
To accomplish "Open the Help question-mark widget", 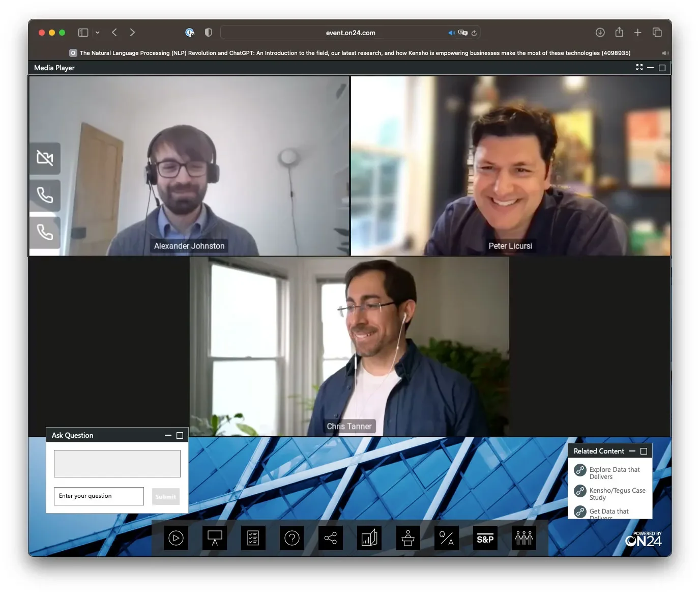I will point(292,538).
